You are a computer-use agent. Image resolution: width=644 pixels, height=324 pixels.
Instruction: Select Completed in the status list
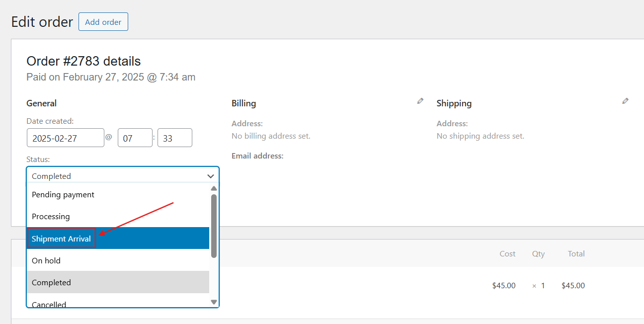[118, 282]
